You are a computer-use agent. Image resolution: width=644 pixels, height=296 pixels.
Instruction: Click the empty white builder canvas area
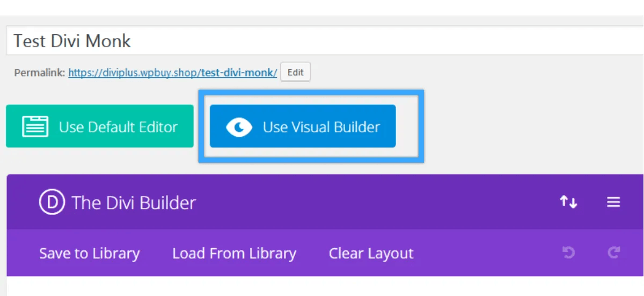[x=325, y=286]
